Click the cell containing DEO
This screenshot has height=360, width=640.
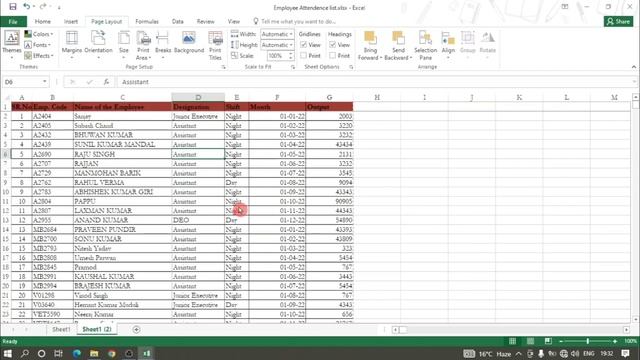pyautogui.click(x=198, y=220)
